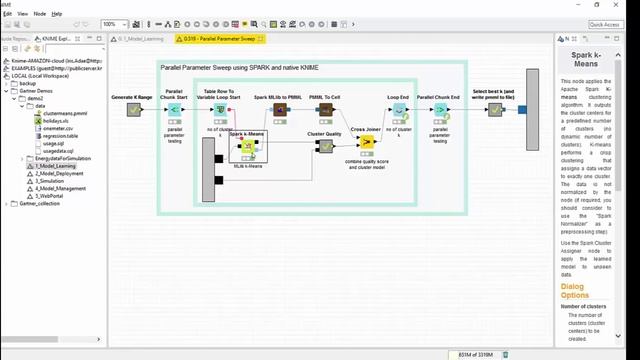Click the heap memory status bar indicator
Viewport: 640px width, 360px height.
point(476,355)
